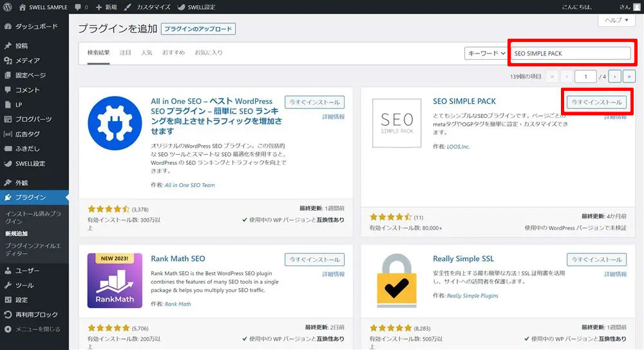This screenshot has height=350, width=644.
Task: Click the WordPress logo in admin bar
Action: click(8, 7)
